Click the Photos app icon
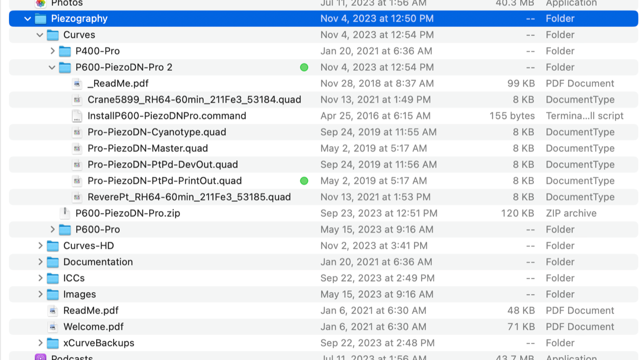The image size is (644, 360). tap(41, 3)
